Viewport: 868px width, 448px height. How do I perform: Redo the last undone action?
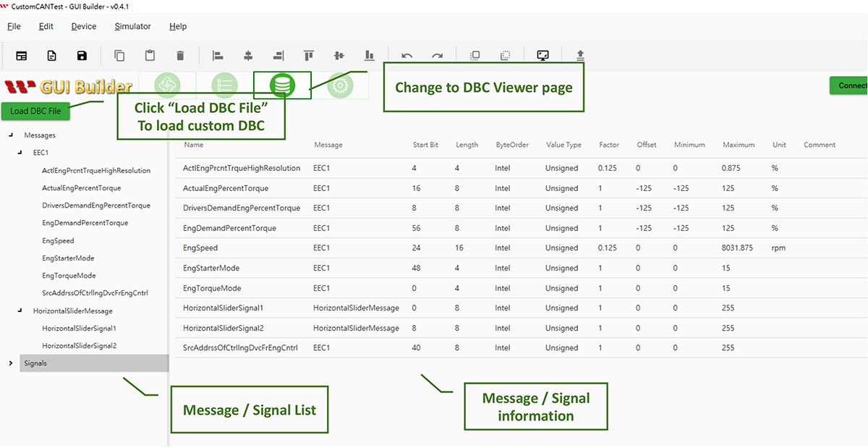click(438, 56)
